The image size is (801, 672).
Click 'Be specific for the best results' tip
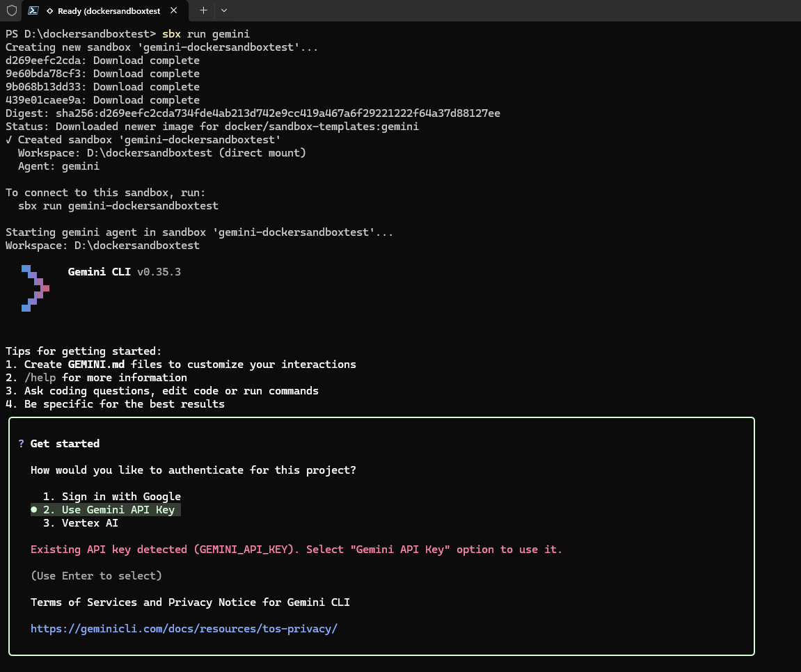[x=115, y=404]
